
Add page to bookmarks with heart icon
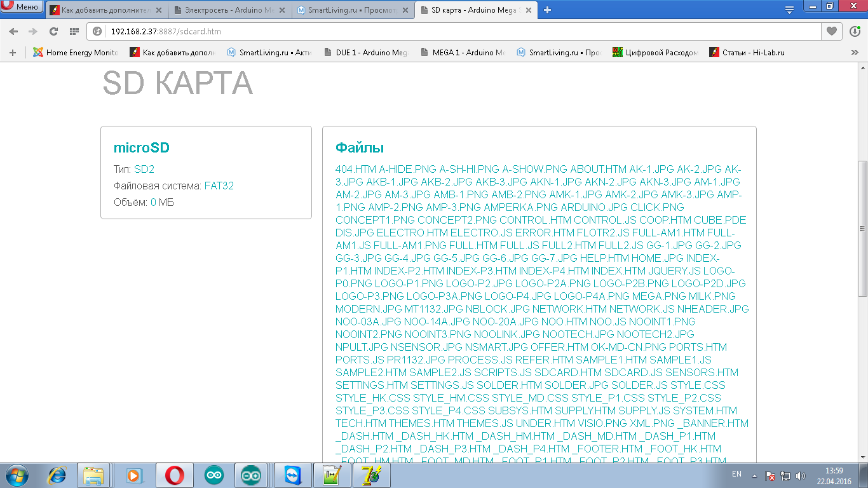pyautogui.click(x=831, y=31)
